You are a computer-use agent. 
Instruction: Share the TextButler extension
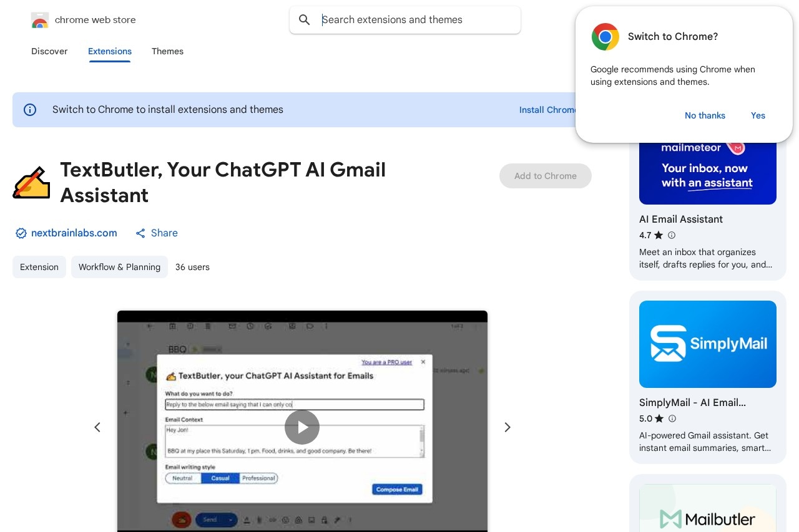[157, 233]
